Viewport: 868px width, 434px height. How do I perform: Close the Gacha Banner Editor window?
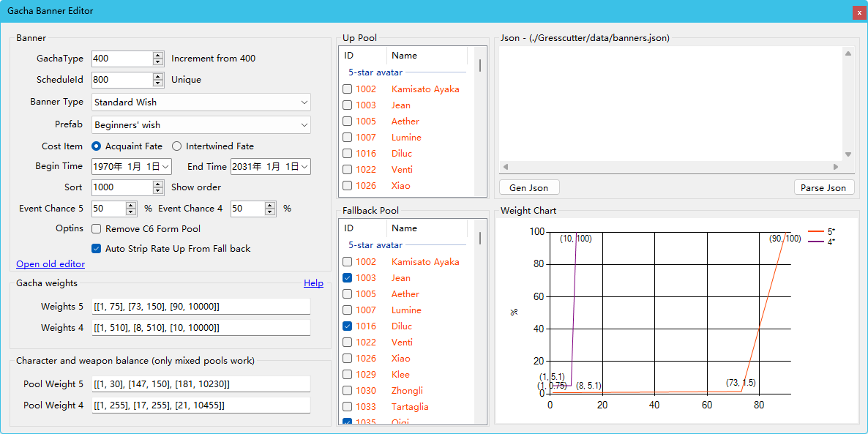point(858,12)
